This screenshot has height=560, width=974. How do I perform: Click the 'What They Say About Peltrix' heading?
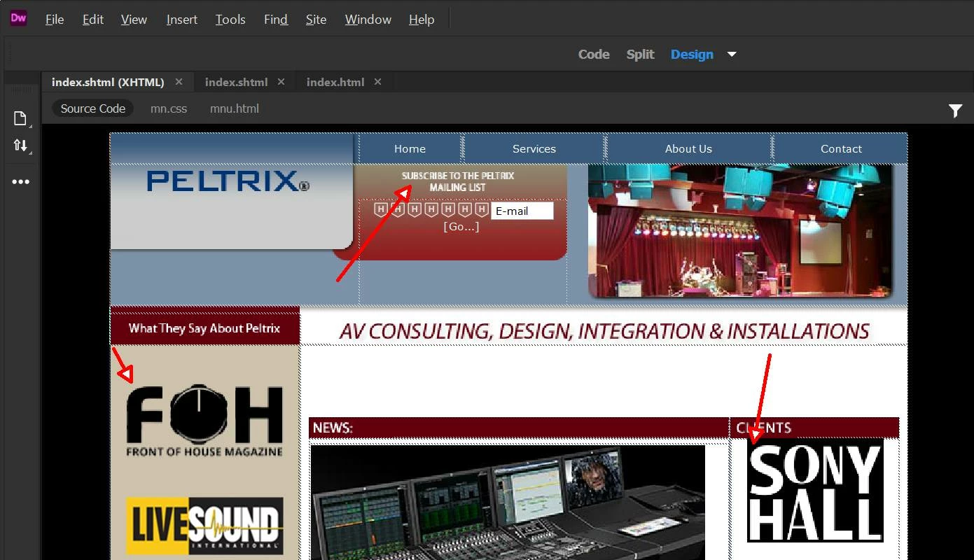click(204, 328)
